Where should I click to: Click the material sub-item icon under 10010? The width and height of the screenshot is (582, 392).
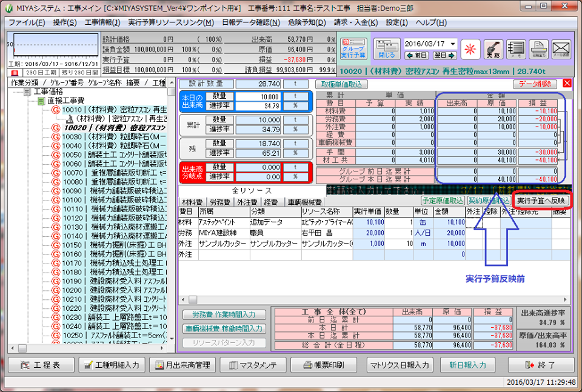pos(69,119)
